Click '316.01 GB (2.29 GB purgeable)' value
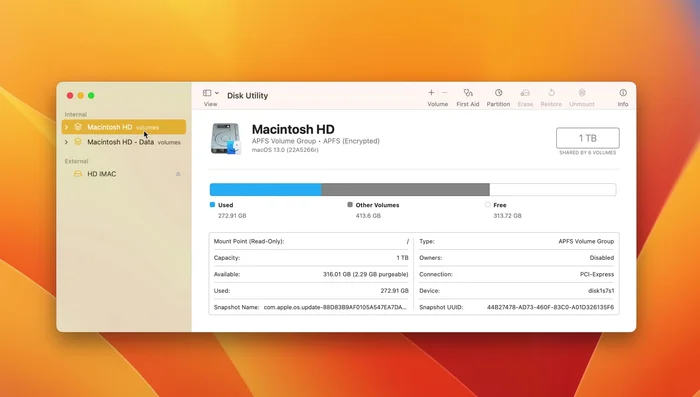 click(x=366, y=274)
